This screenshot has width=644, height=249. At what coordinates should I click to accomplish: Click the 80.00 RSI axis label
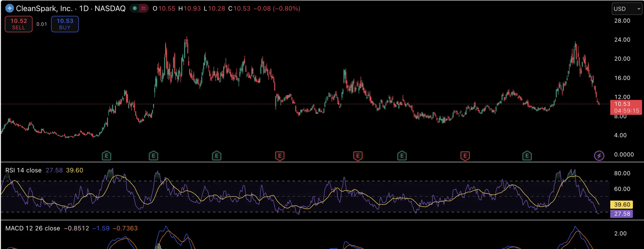coord(622,173)
